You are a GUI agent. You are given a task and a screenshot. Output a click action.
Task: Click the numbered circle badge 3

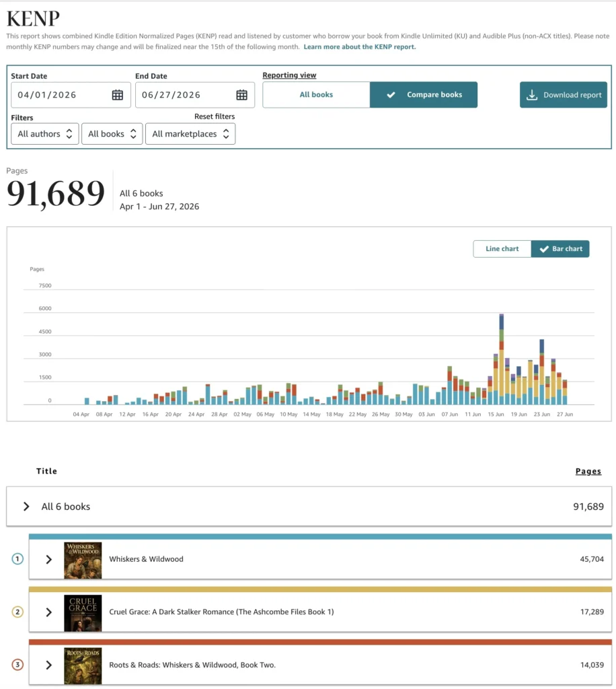click(17, 665)
